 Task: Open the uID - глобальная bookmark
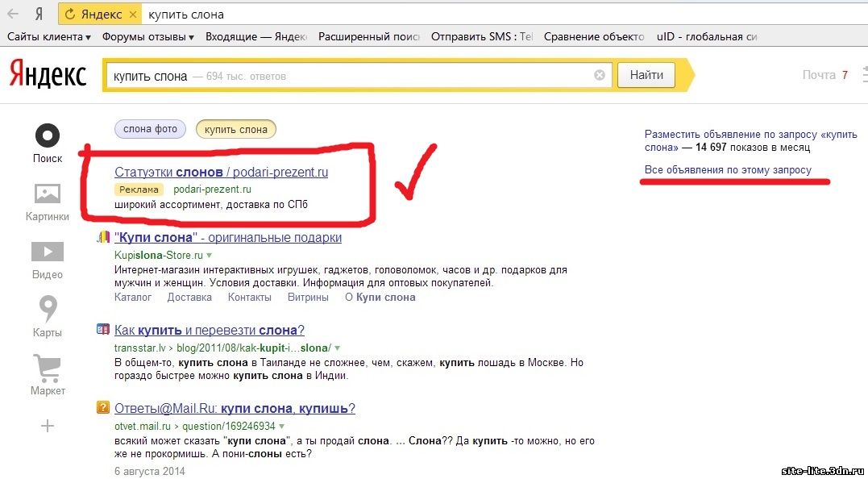point(706,37)
